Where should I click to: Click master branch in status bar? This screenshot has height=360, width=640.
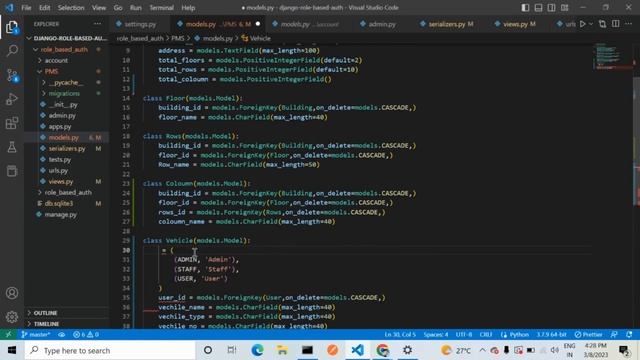[36, 334]
